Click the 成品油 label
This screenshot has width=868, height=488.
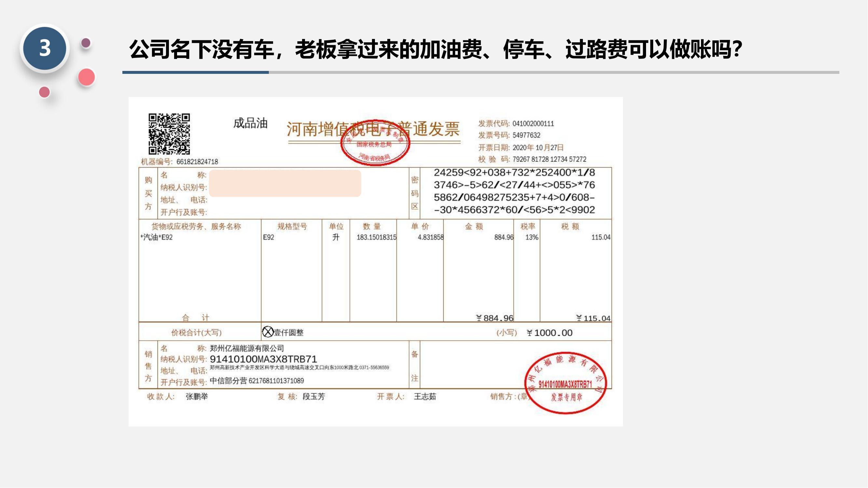pos(250,123)
